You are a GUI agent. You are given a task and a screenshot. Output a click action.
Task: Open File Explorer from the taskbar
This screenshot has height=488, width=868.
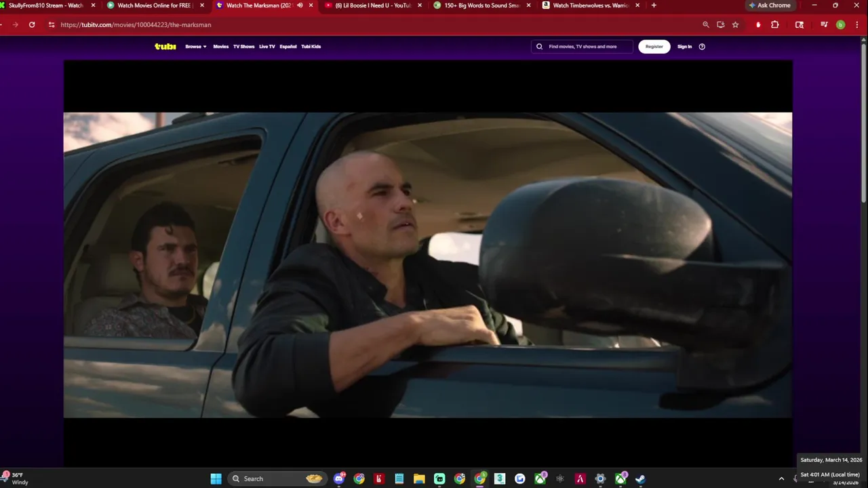419,479
